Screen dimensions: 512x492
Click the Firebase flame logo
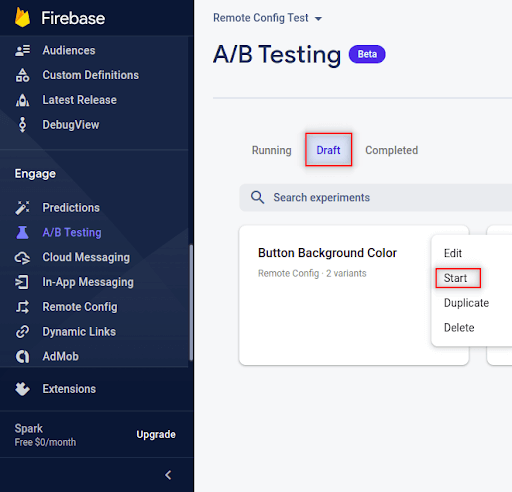pyautogui.click(x=22, y=17)
